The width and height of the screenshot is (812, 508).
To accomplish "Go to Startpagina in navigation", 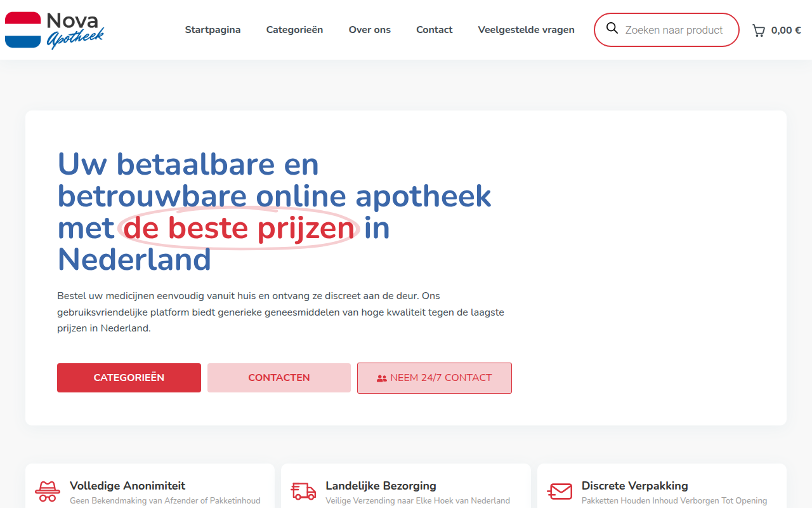I will tap(213, 30).
